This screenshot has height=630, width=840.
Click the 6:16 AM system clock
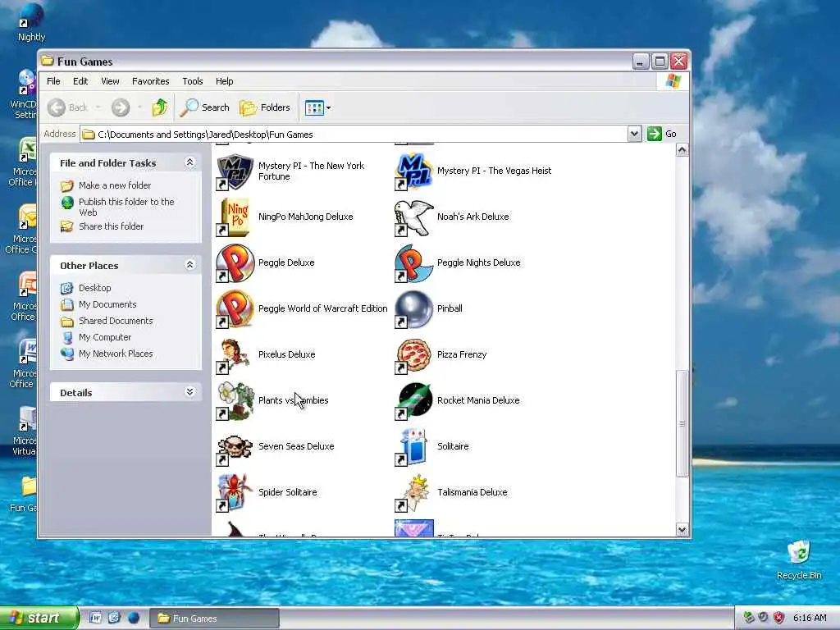(x=810, y=618)
